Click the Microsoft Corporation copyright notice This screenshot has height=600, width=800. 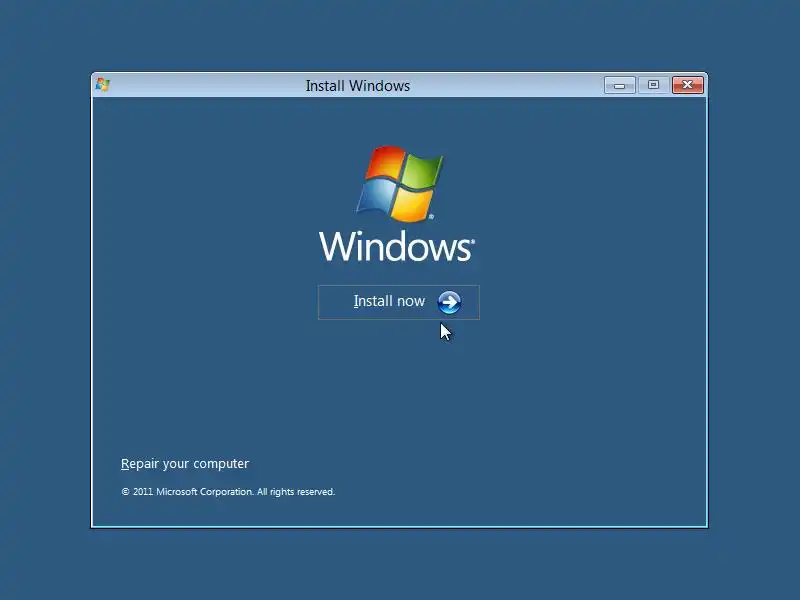pyautogui.click(x=228, y=492)
